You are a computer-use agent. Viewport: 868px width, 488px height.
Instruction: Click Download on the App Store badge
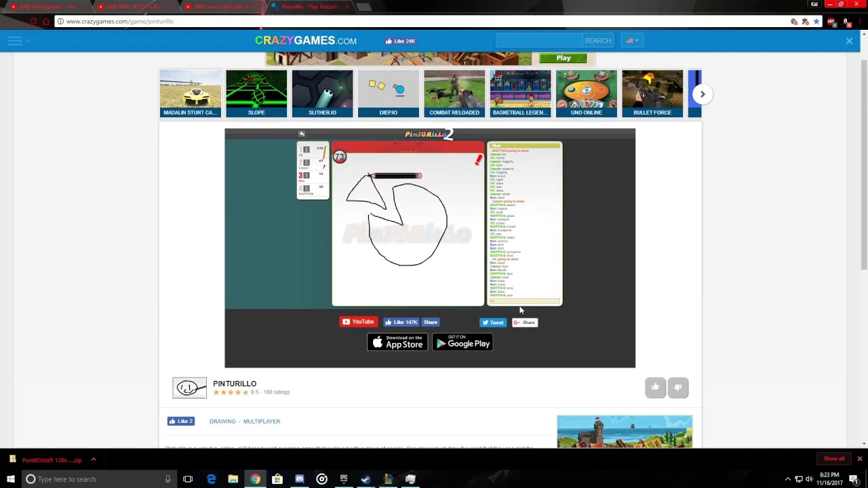click(397, 343)
